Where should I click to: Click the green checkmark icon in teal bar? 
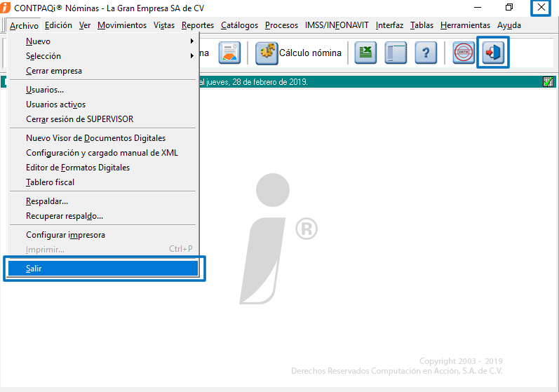(x=548, y=82)
